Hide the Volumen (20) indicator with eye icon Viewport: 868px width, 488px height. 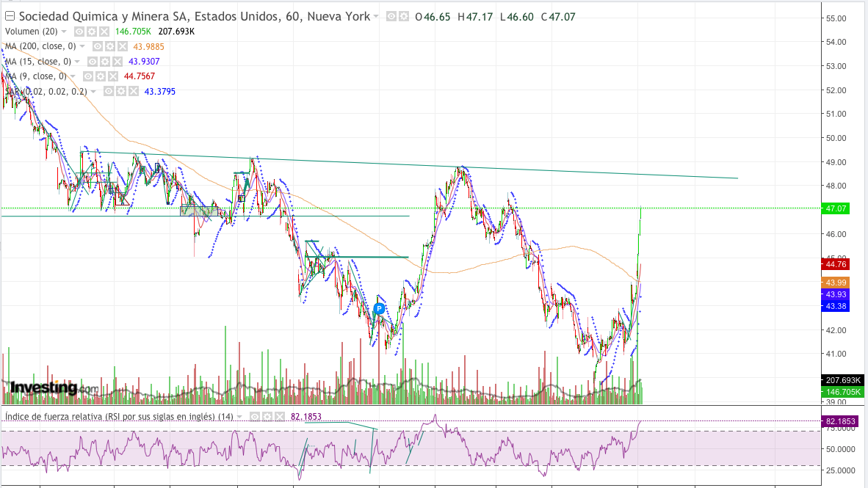(x=79, y=32)
